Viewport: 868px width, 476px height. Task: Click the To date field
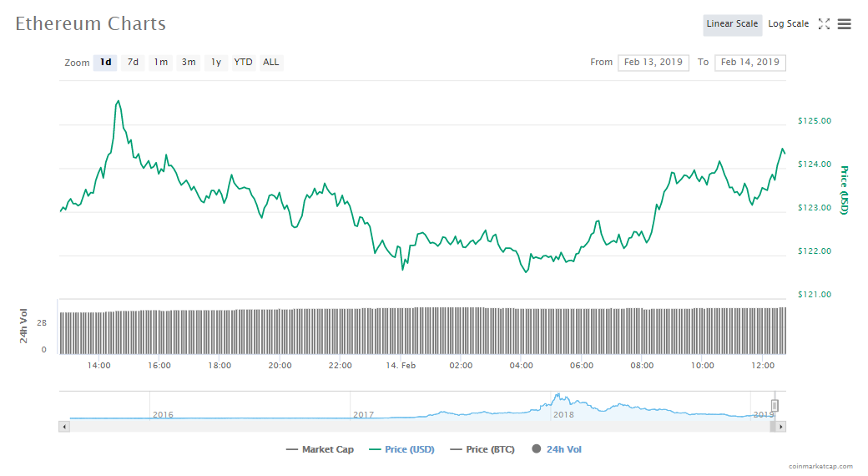coord(749,63)
